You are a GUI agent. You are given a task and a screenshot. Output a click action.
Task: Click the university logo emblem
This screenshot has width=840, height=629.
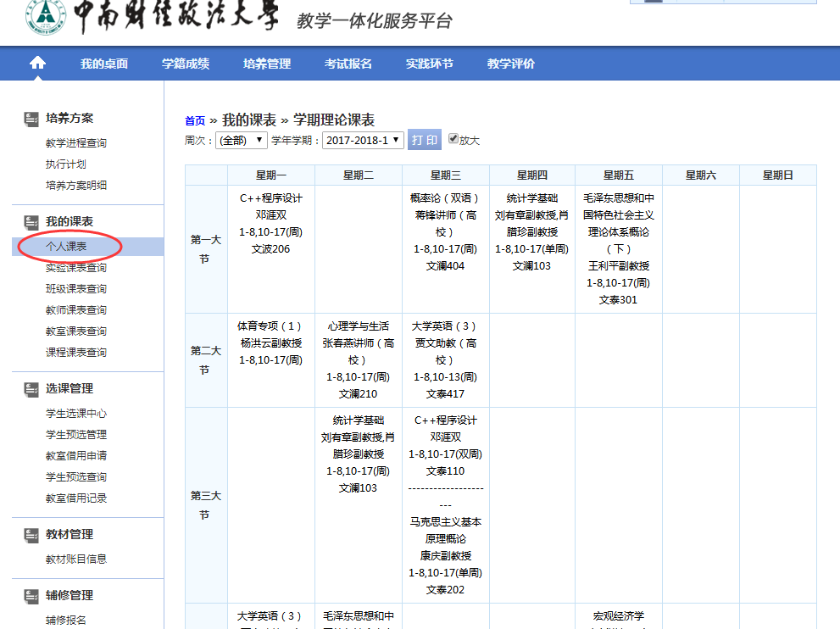pyautogui.click(x=39, y=17)
